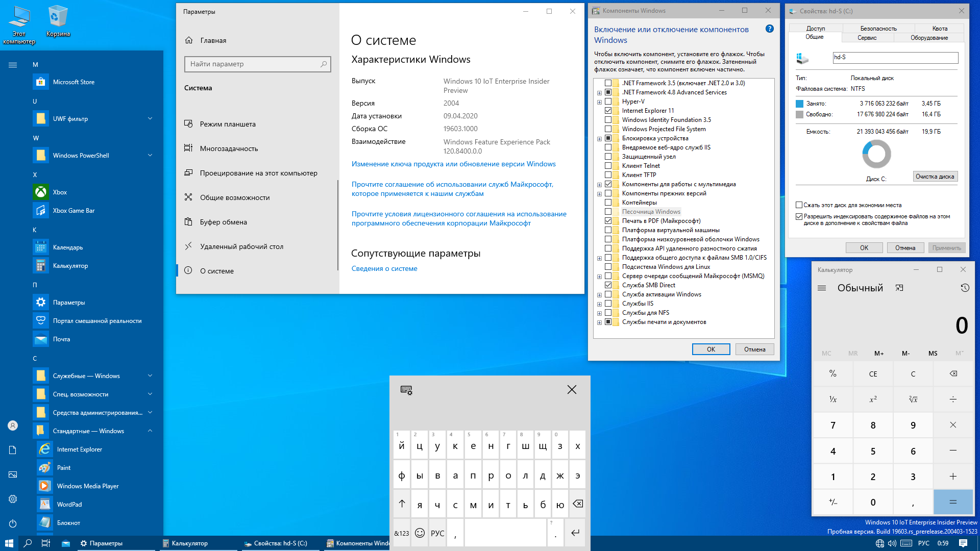
Task: Check Сжать этот диск checkbox
Action: coord(799,205)
